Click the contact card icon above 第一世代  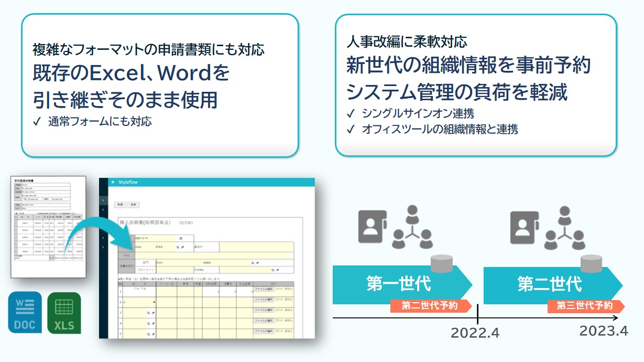coord(372,227)
